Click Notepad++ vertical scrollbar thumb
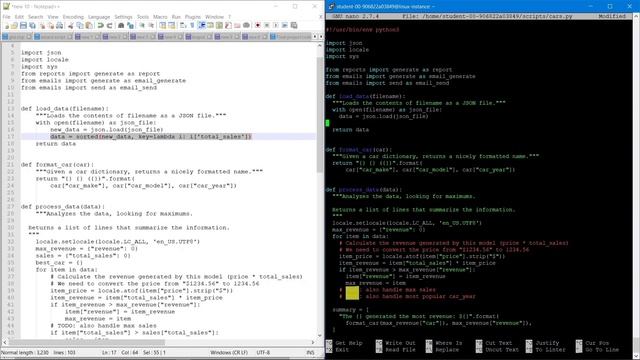Screen dimensions: 640x360 320,114
